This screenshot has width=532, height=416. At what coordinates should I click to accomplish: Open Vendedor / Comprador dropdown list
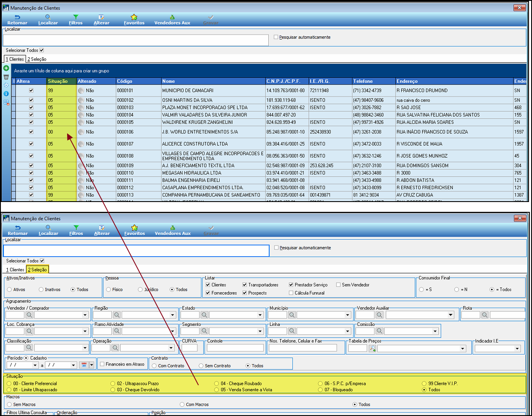click(x=85, y=315)
